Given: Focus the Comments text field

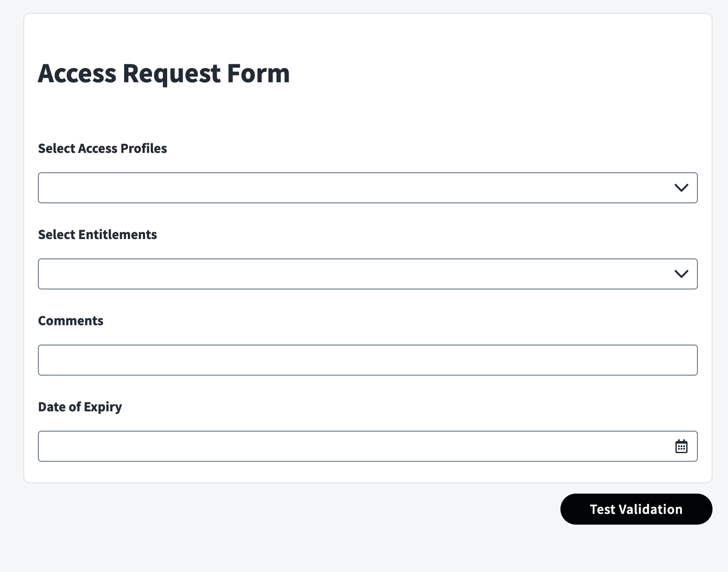Looking at the screenshot, I should [367, 360].
